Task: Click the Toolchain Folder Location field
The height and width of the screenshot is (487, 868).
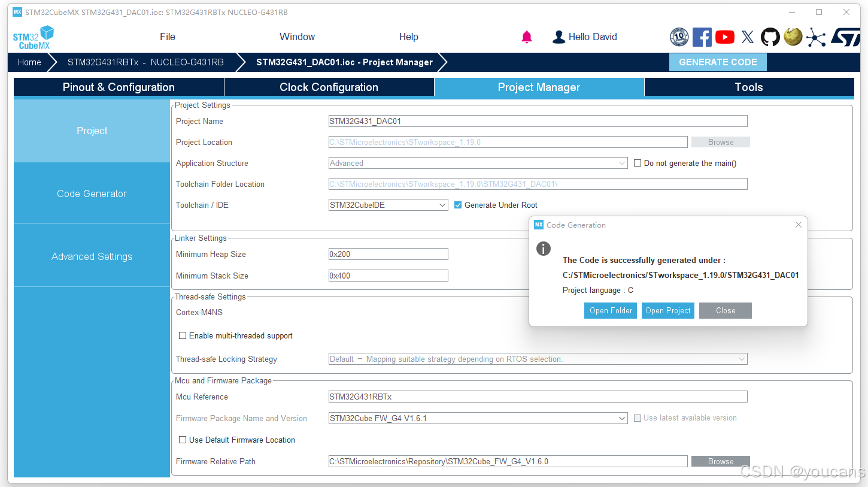Action: pyautogui.click(x=538, y=184)
